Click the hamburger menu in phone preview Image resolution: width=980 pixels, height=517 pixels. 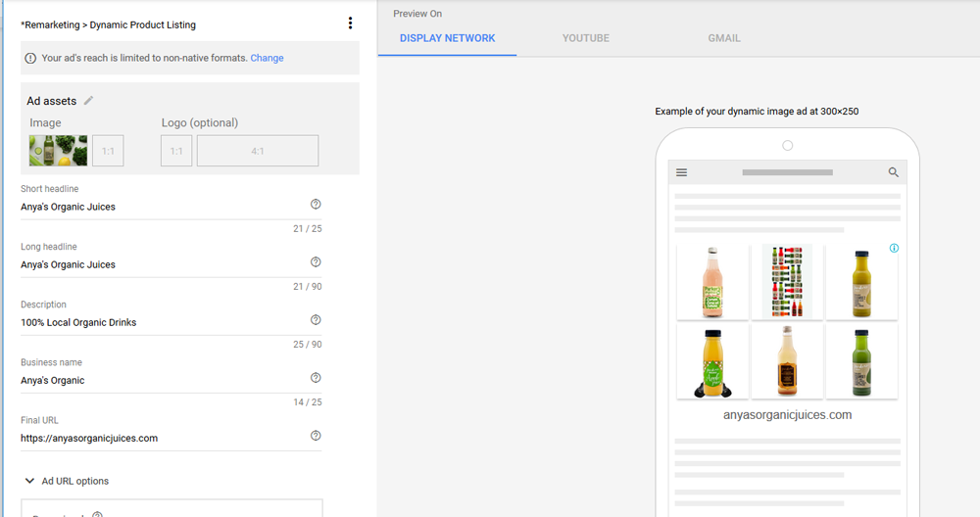point(682,172)
